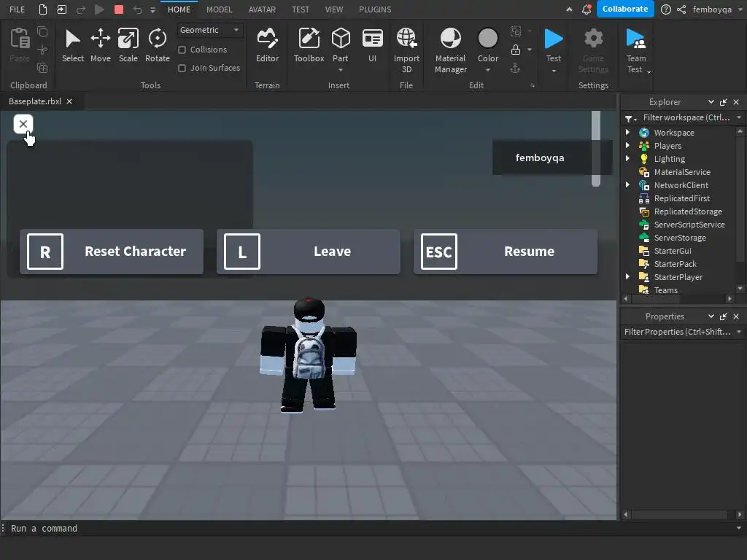Switch to the TEST tab
The width and height of the screenshot is (747, 560).
click(300, 9)
